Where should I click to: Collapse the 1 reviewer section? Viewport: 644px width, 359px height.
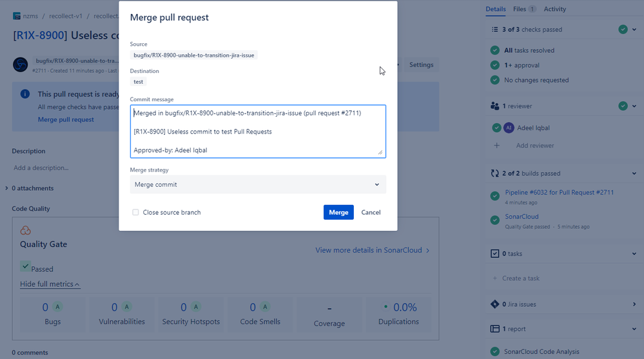tap(634, 106)
